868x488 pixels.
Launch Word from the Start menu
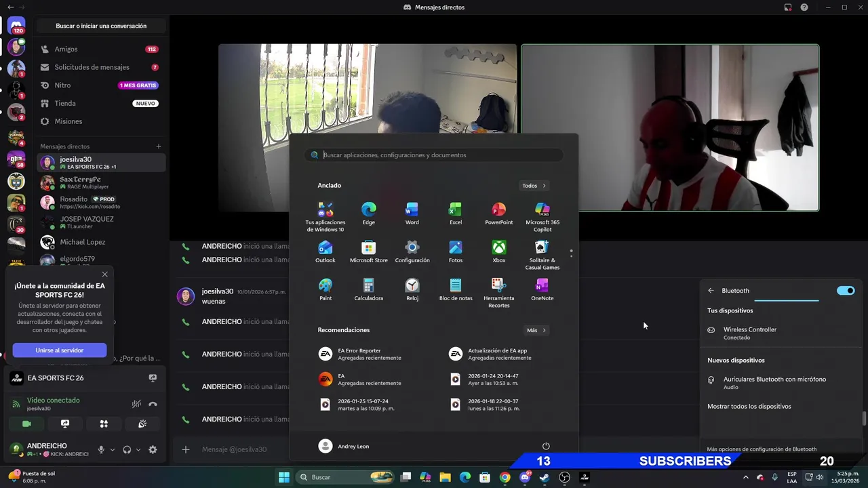(x=412, y=213)
